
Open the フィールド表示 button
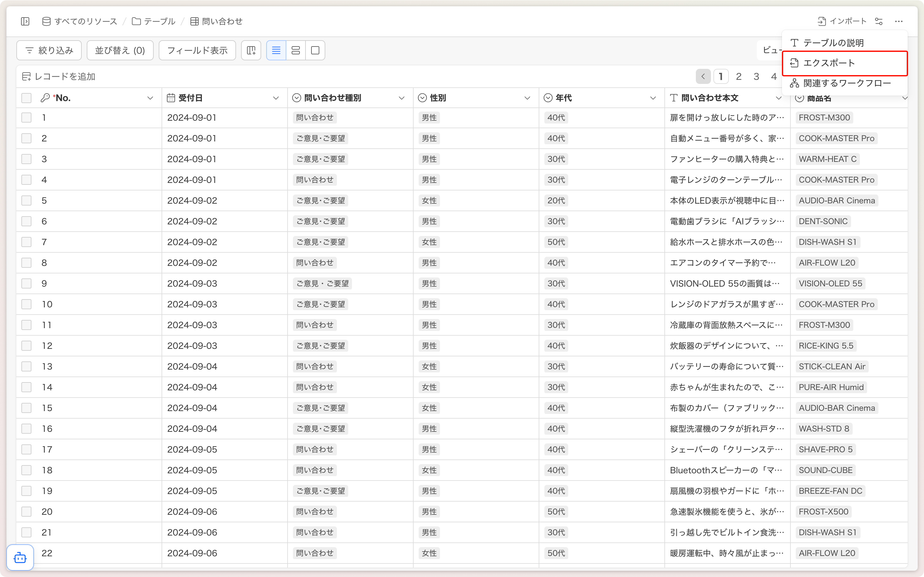197,50
